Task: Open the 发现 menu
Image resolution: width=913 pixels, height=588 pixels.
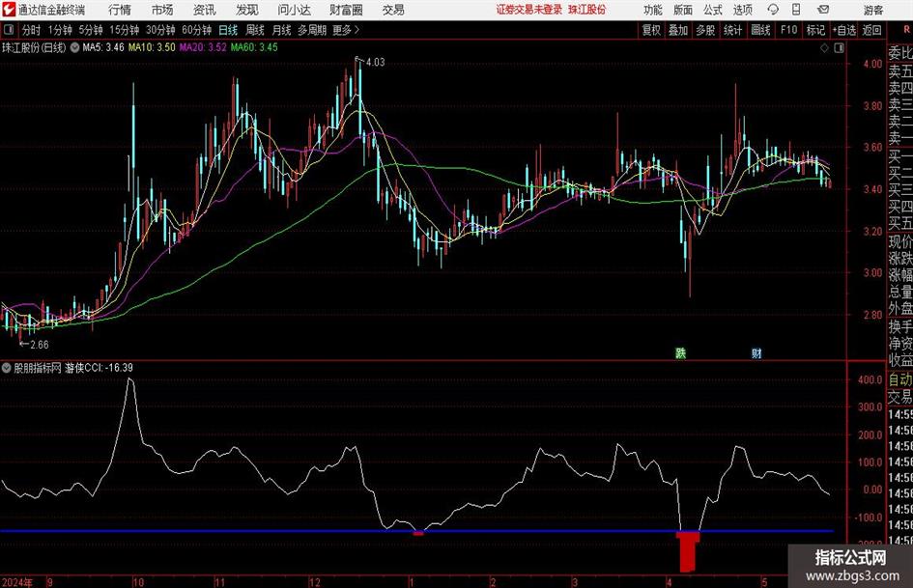Action: [x=247, y=10]
